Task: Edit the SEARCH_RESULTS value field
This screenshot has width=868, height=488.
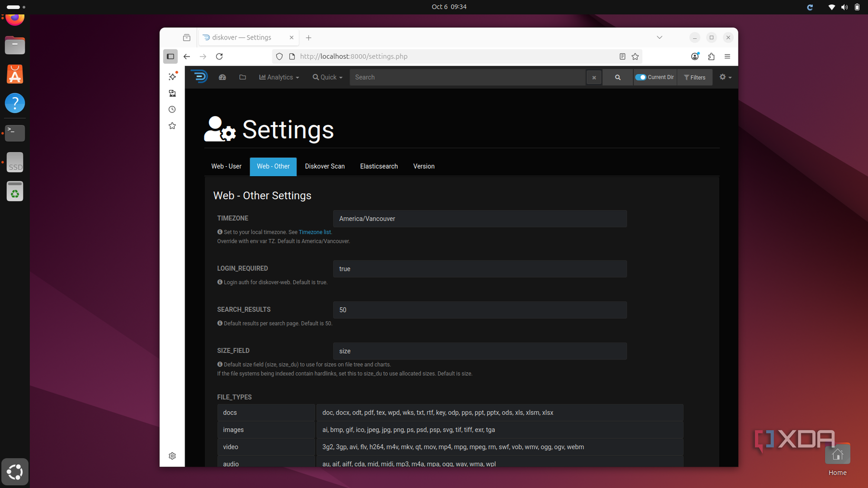Action: tap(479, 310)
